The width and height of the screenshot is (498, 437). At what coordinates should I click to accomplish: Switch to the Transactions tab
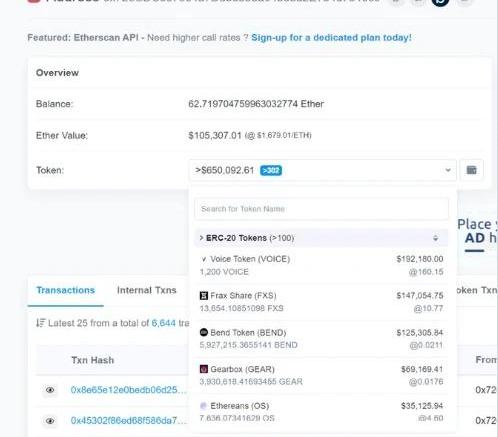pos(66,290)
